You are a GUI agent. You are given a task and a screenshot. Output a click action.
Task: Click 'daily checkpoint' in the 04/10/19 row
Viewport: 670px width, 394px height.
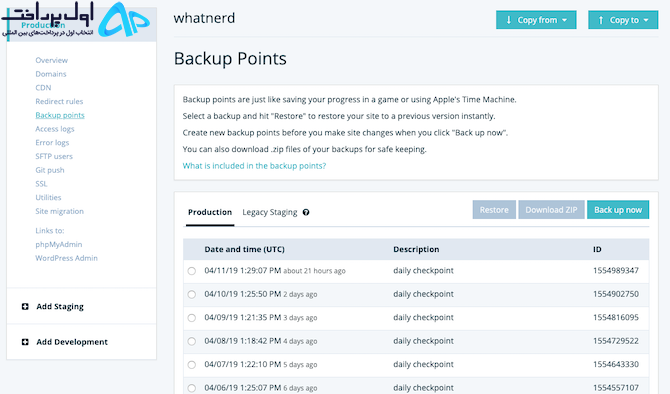coord(423,294)
